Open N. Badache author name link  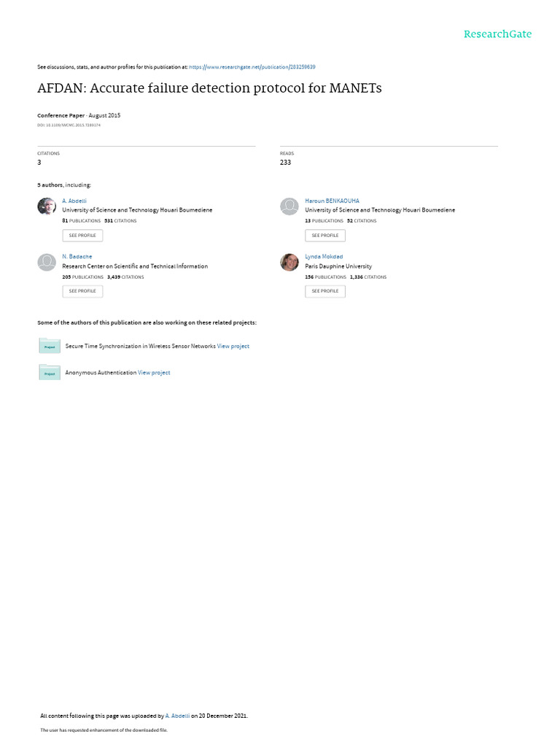click(x=77, y=257)
